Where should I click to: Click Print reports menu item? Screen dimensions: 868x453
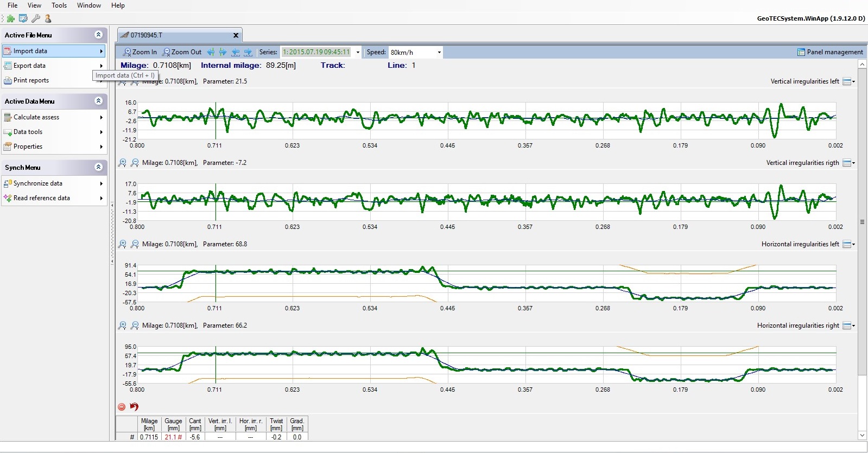(54, 80)
